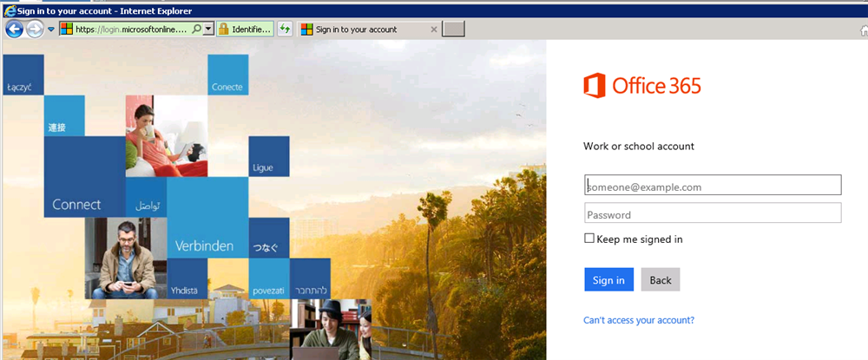The height and width of the screenshot is (360, 868).
Task: Click the photo of bearded man with phone
Action: (126, 259)
